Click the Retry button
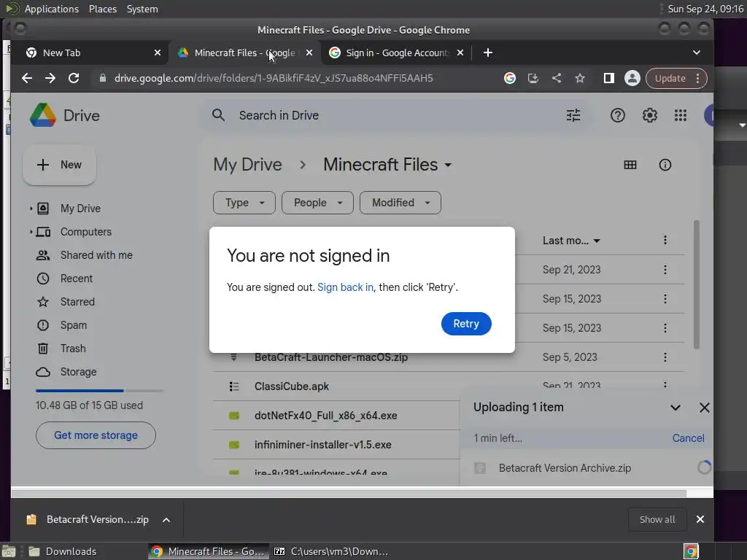747x560 pixels. click(x=466, y=324)
